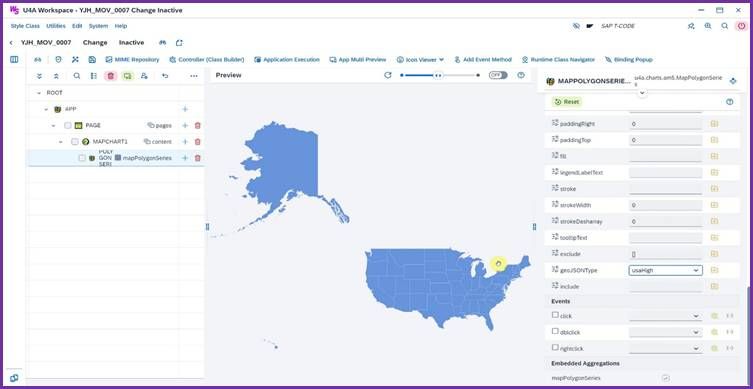Collapse all tree nodes icon

coord(56,76)
